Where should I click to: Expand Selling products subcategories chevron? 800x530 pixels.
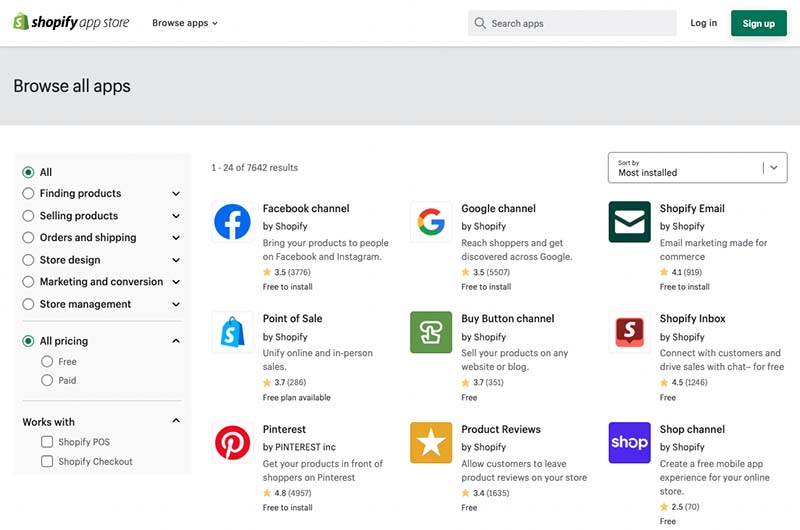coord(176,216)
